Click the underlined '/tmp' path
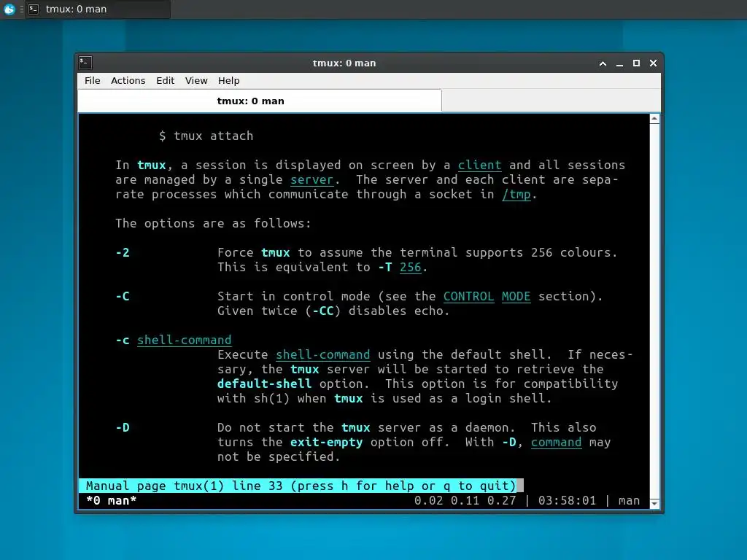 [516, 194]
